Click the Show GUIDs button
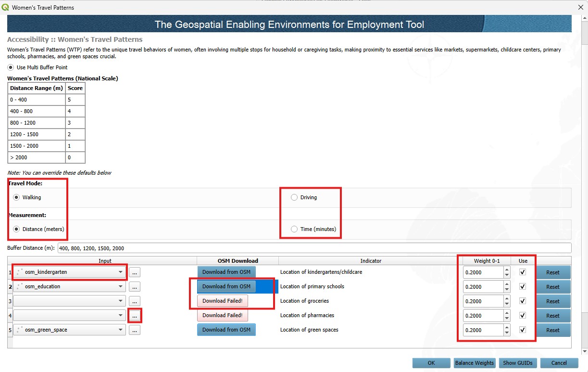The width and height of the screenshot is (588, 372). click(x=517, y=363)
